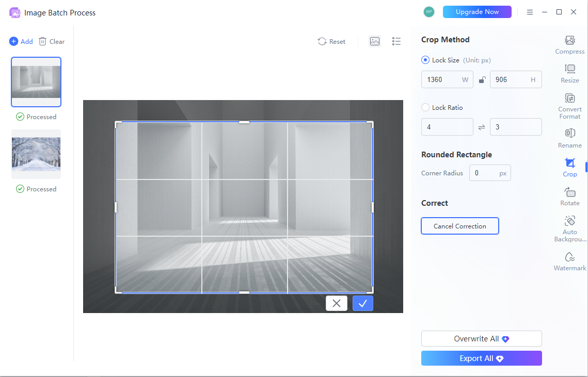Viewport: 588px width, 377px height.
Task: Open the hamburger main menu
Action: coord(530,12)
